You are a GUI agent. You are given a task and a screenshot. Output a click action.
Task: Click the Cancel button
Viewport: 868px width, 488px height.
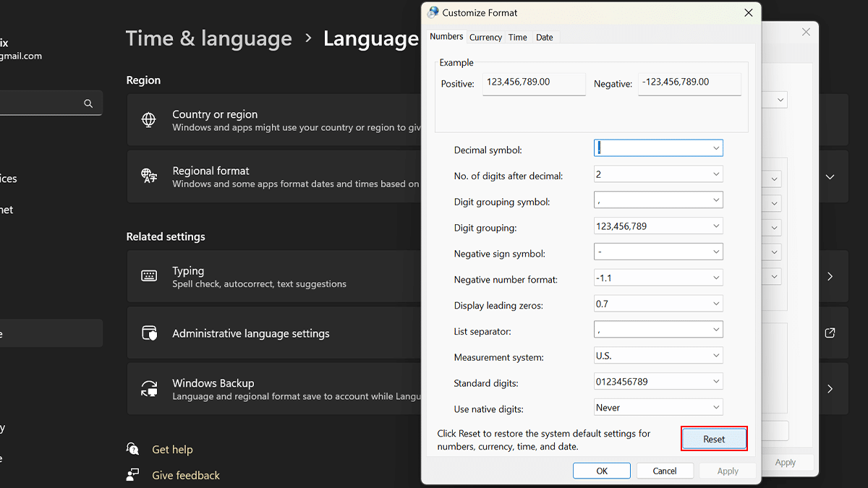click(x=665, y=471)
